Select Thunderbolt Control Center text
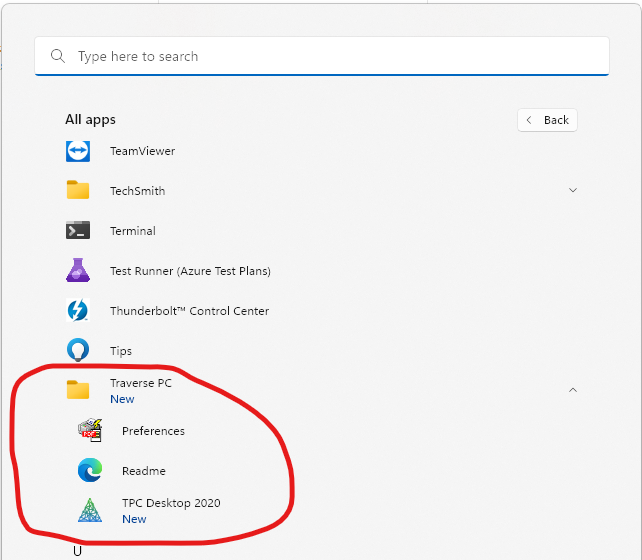 coord(190,311)
